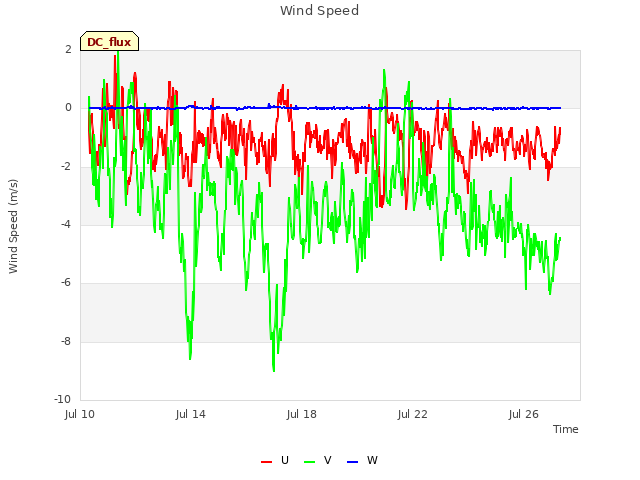The width and height of the screenshot is (640, 480).
Task: Toggle the U series in legend
Action: (x=275, y=460)
